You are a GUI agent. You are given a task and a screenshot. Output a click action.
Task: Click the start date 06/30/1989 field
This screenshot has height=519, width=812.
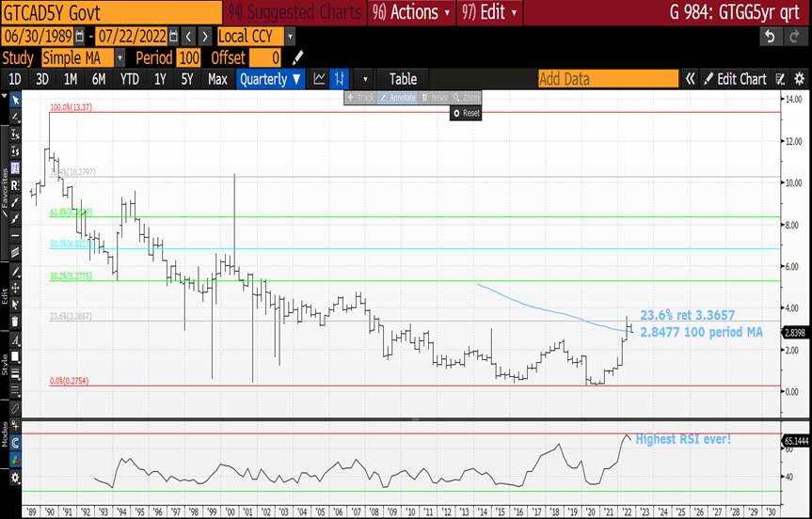click(x=38, y=37)
